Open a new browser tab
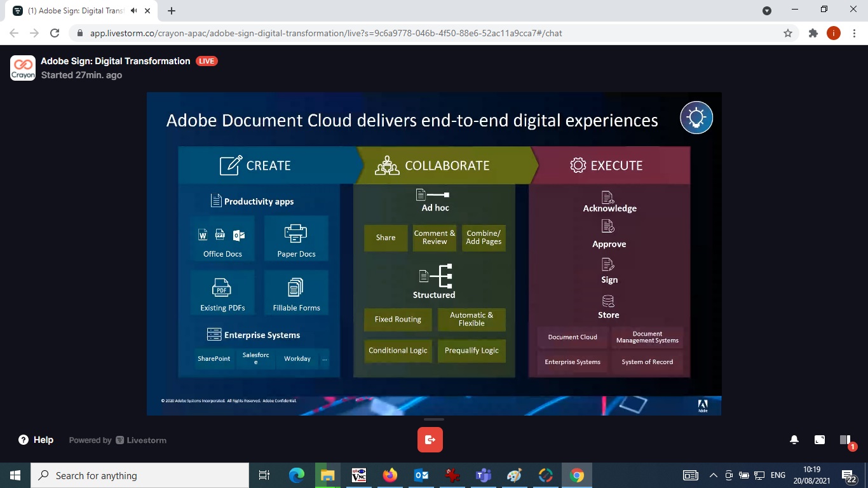 (x=172, y=11)
